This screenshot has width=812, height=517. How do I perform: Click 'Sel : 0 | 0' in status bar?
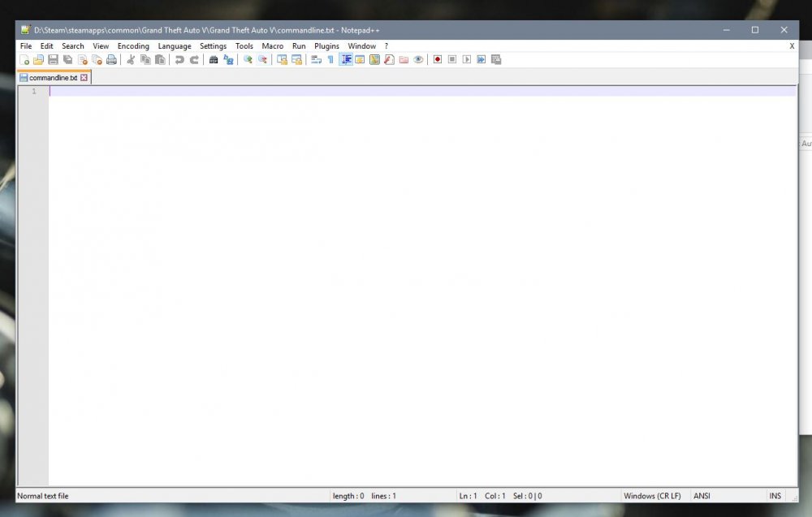pos(527,496)
